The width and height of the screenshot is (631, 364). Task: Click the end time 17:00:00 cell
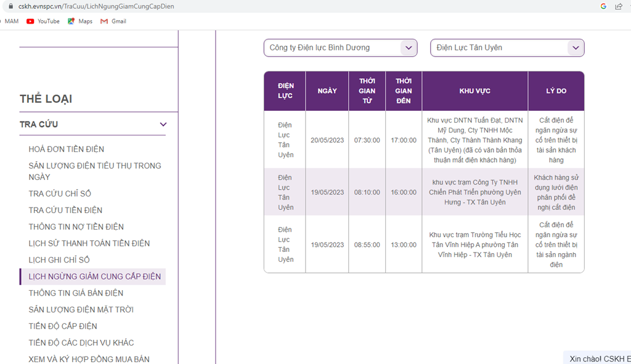coord(404,140)
